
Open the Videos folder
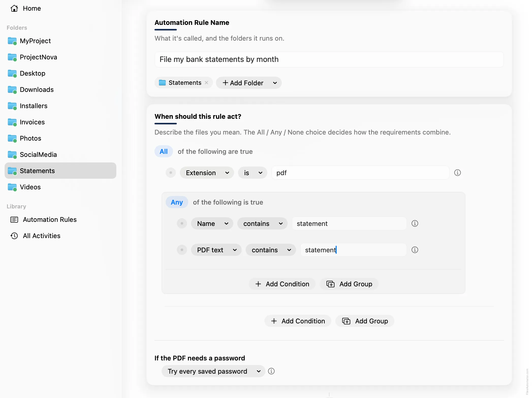(60, 187)
